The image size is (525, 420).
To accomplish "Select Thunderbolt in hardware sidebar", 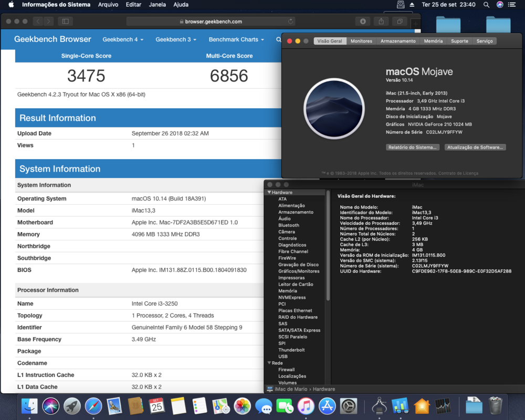I will pyautogui.click(x=291, y=350).
